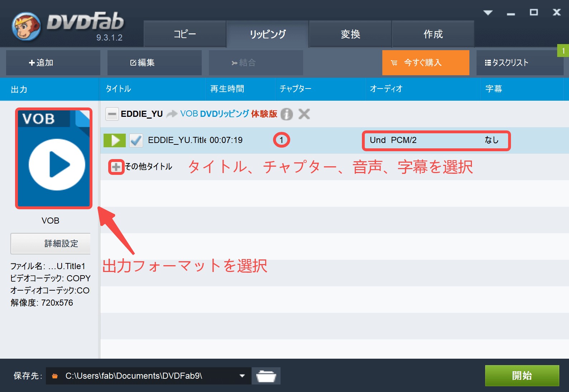Click the VOB output format thumbnail
The width and height of the screenshot is (569, 392).
pyautogui.click(x=54, y=158)
